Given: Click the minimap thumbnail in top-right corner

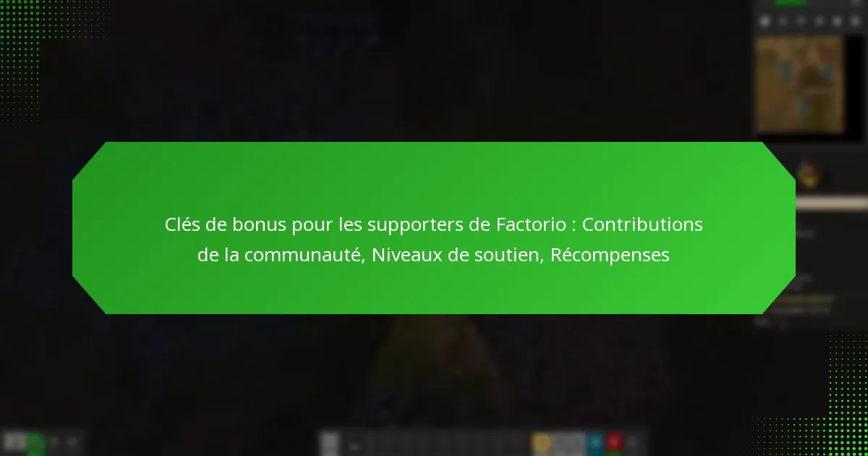Looking at the screenshot, I should point(799,84).
